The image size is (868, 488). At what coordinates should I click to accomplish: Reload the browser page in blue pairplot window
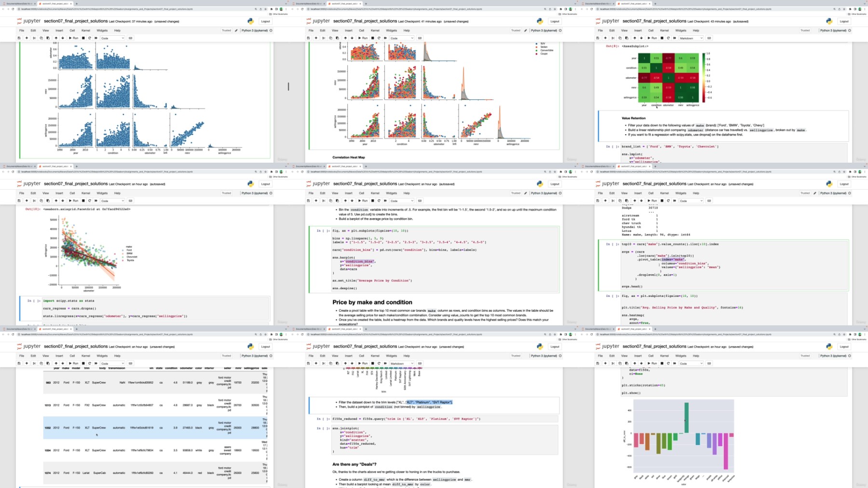click(x=13, y=9)
